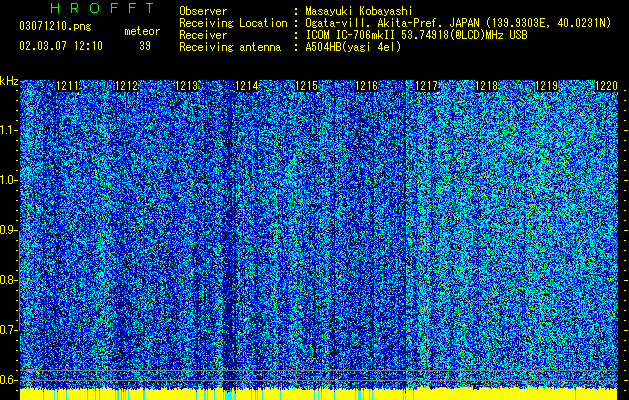Click time marker 1218
This screenshot has width=629, height=400.
click(x=487, y=86)
